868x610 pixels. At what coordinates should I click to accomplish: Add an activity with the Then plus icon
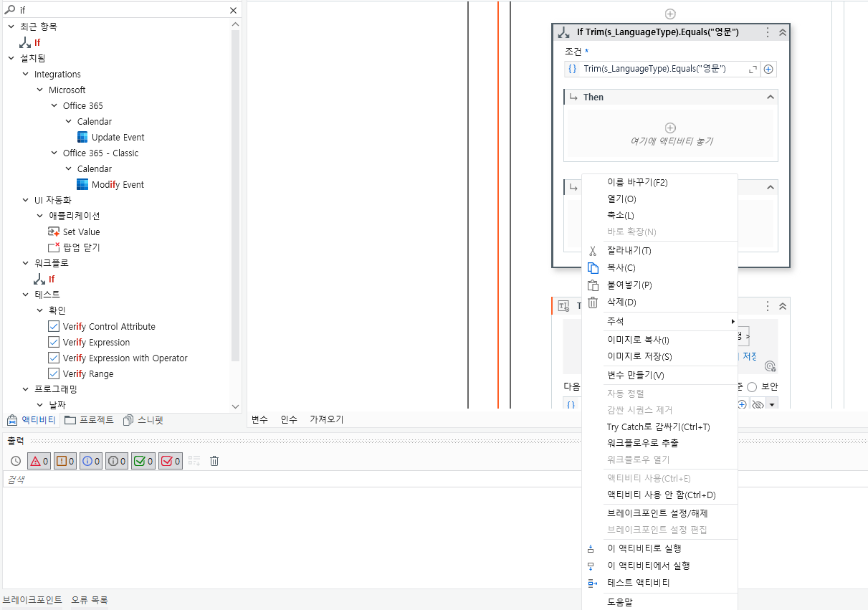670,128
